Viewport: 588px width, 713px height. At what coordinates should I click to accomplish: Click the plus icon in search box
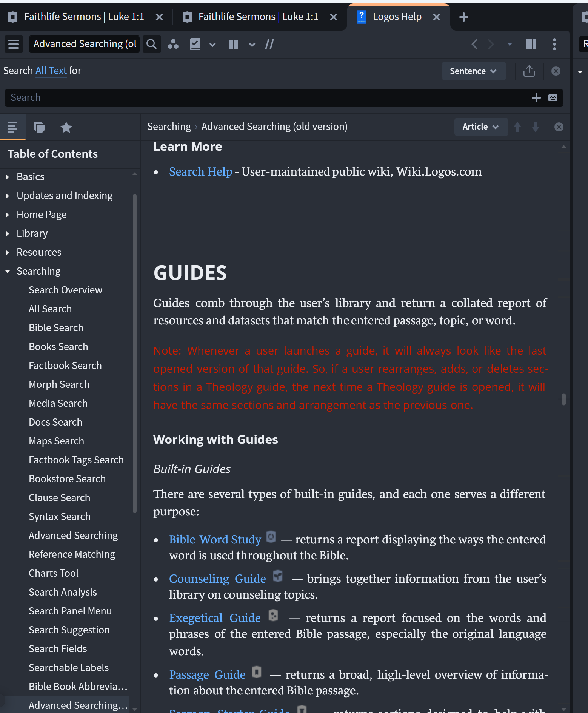click(536, 98)
